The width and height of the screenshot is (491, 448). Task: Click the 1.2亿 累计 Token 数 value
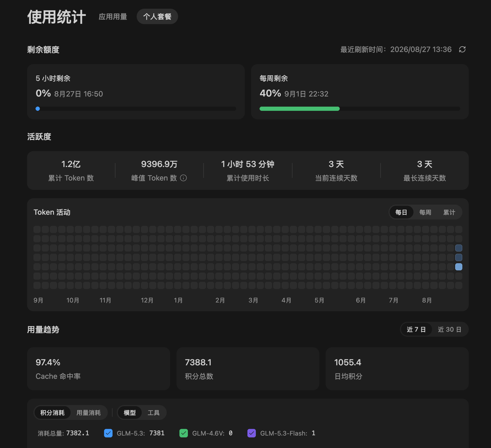coord(71,164)
